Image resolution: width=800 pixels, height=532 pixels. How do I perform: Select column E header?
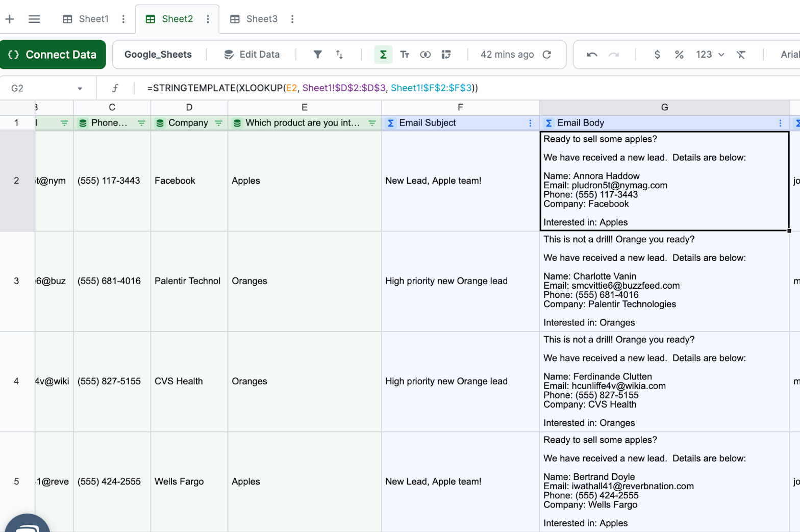pos(305,107)
